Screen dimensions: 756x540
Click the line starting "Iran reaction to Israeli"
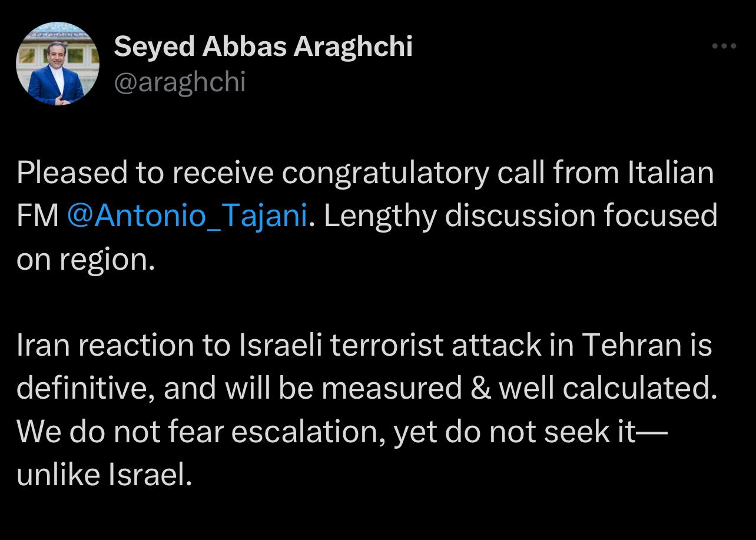point(364,346)
